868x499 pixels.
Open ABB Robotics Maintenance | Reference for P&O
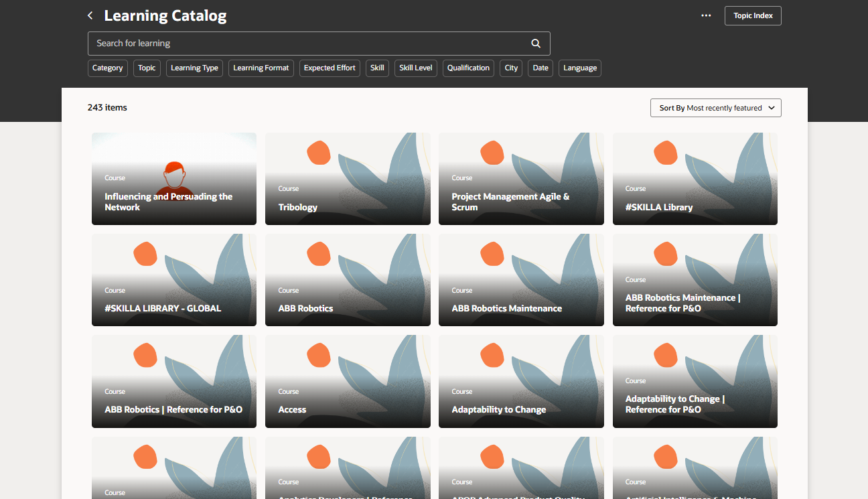pos(695,280)
